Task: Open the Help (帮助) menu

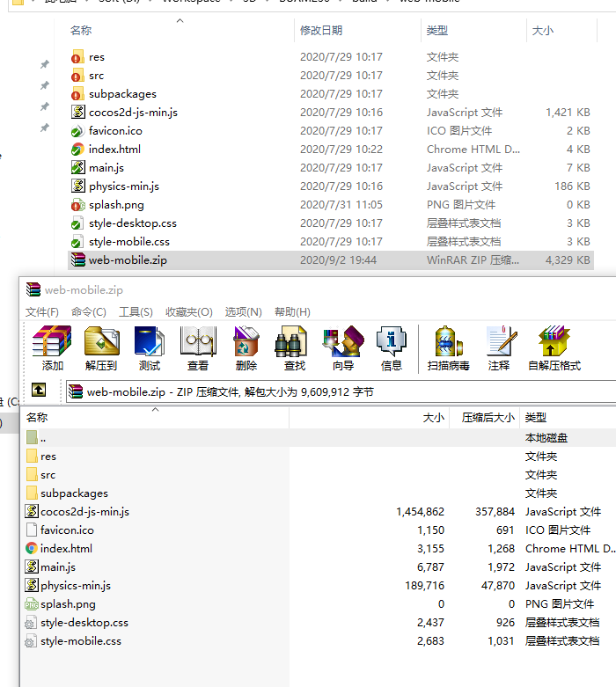Action: coord(292,312)
